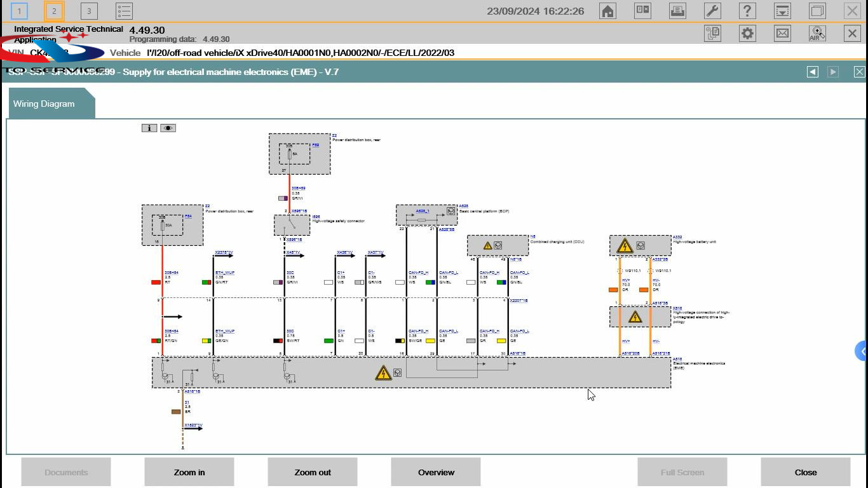This screenshot has width=868, height=488.
Task: Open connector link X45*1V
Action: [x=293, y=252]
